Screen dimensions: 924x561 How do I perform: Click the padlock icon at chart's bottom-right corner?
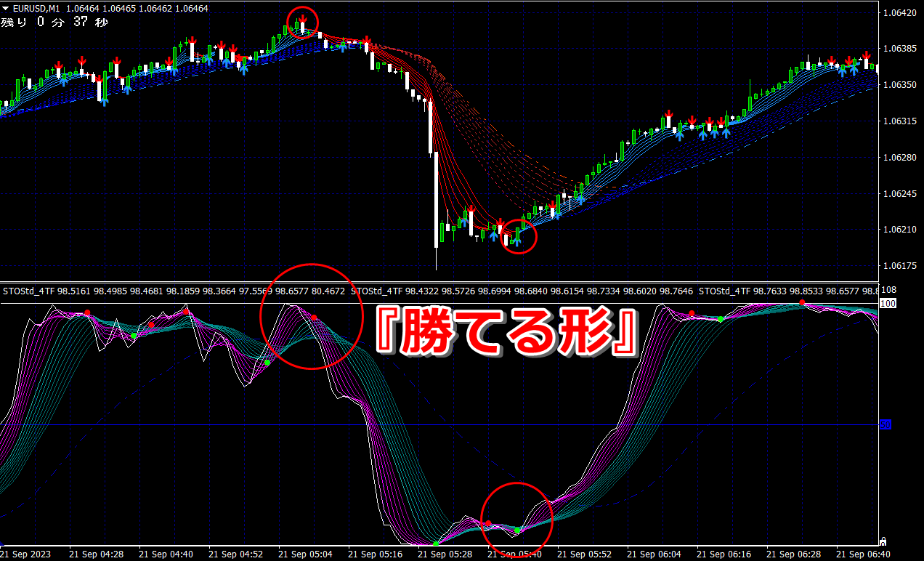tap(883, 541)
